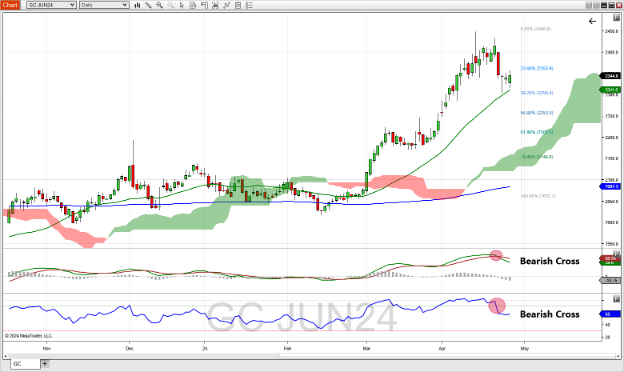624x372 pixels.
Task: Click the horizontal scrollbar thumb
Action: pos(448,356)
